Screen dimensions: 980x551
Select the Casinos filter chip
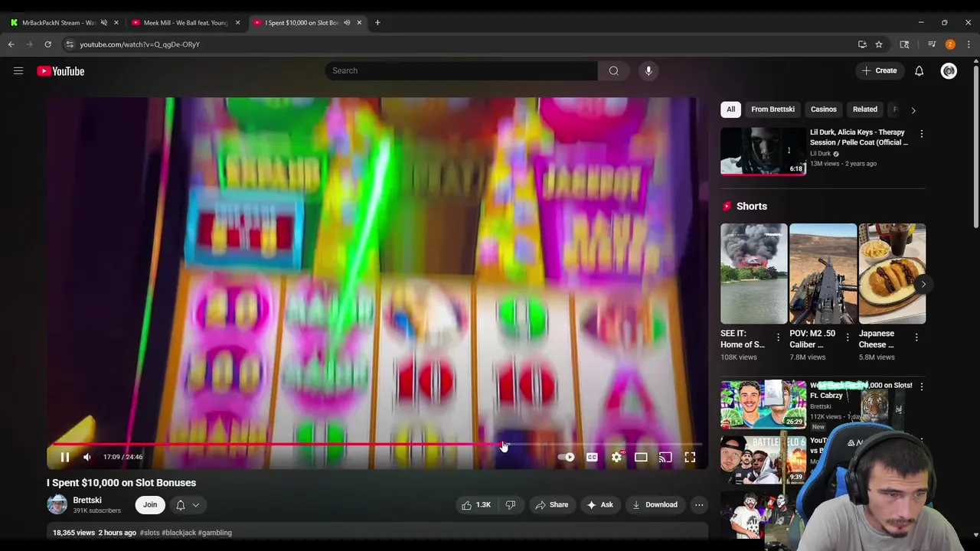[x=824, y=109]
